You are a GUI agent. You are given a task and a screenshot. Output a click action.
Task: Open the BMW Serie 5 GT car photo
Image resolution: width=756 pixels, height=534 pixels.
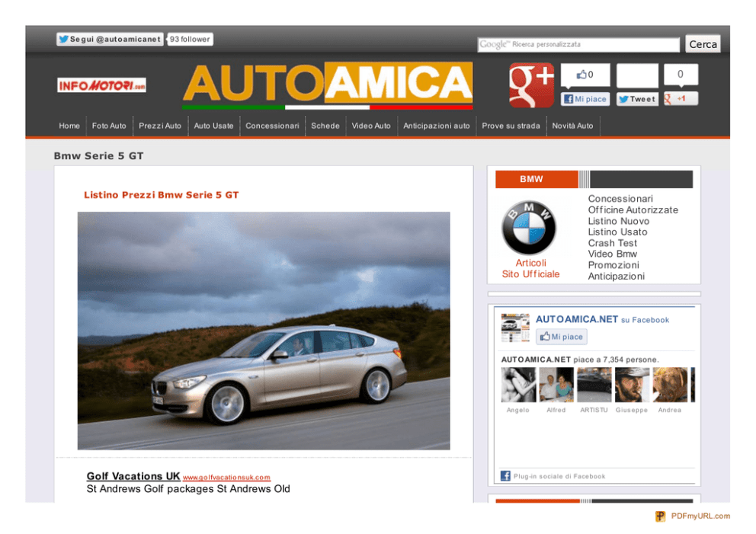[264, 331]
